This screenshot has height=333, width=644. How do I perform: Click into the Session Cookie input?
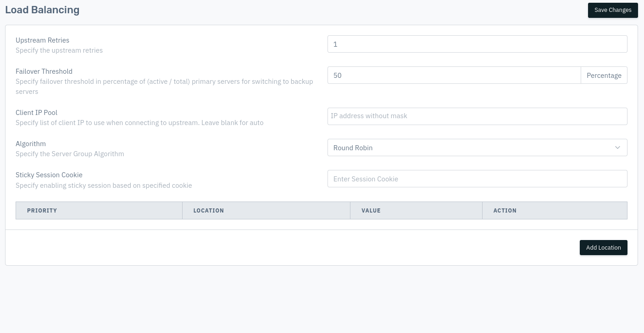pyautogui.click(x=477, y=179)
